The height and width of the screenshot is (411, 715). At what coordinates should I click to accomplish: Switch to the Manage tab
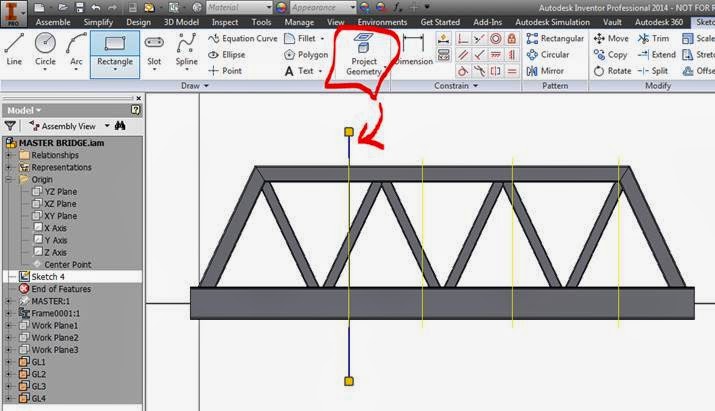click(x=299, y=22)
